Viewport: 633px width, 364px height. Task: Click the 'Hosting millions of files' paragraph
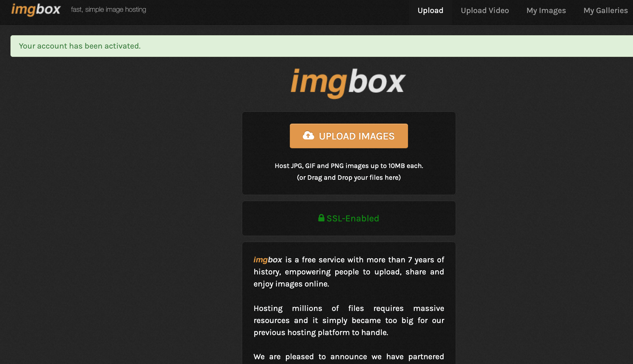pos(349,320)
